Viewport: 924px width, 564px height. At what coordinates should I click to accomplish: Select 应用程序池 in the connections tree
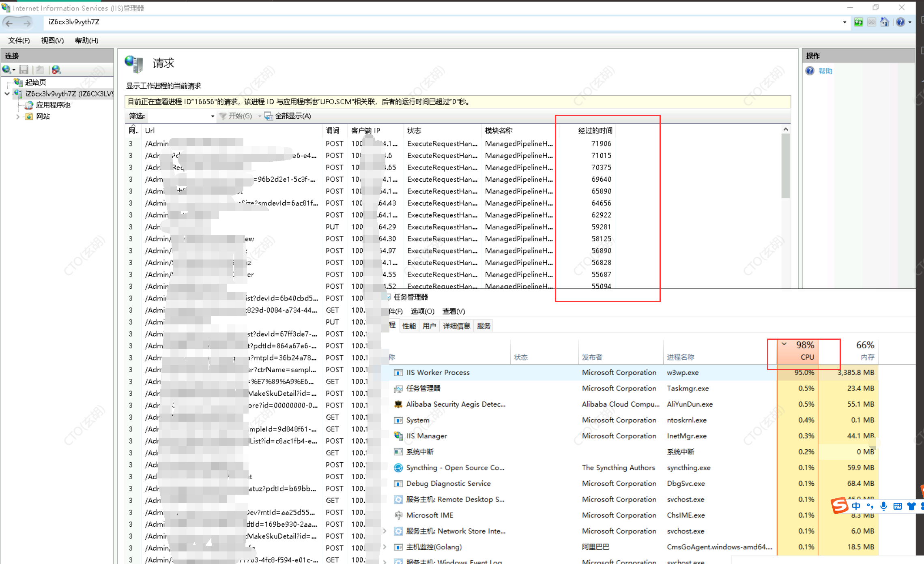tap(53, 105)
